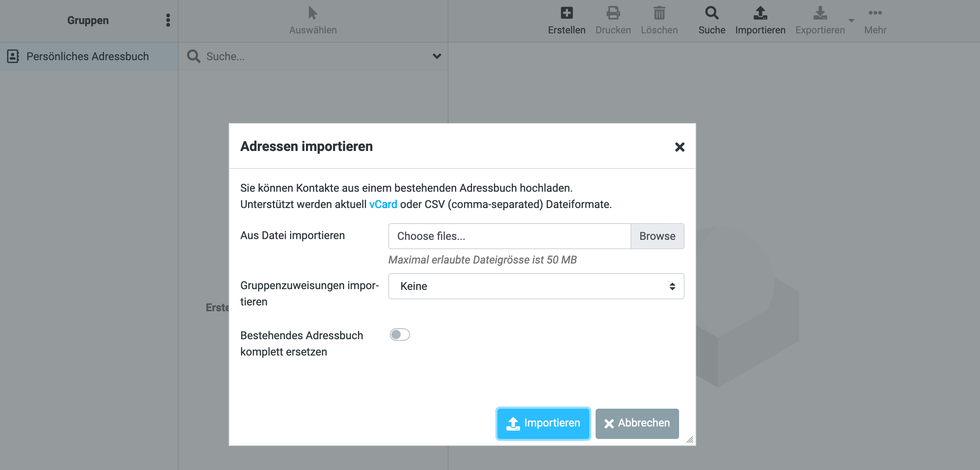Screen dimensions: 980x470
Task: Click the Abbrechen button
Action: click(x=637, y=423)
